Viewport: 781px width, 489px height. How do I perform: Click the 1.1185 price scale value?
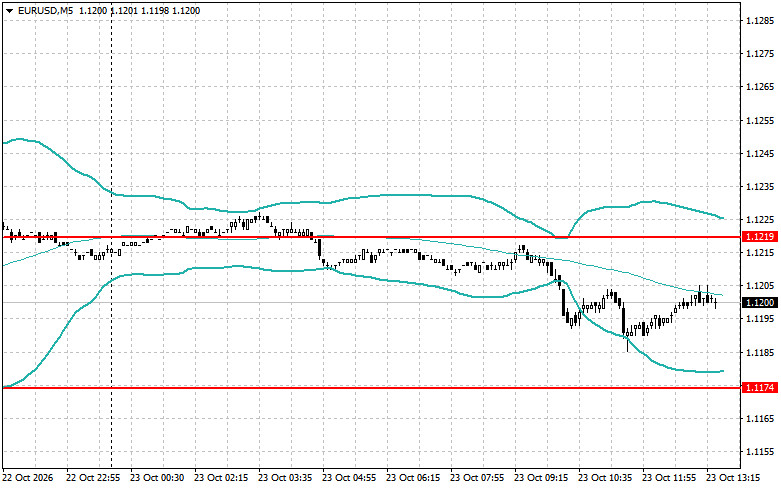coord(760,353)
